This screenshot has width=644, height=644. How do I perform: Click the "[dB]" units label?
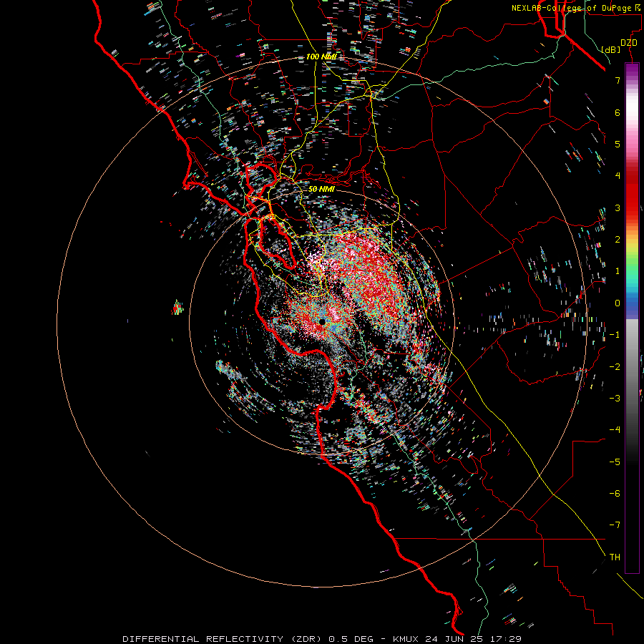pos(611,49)
